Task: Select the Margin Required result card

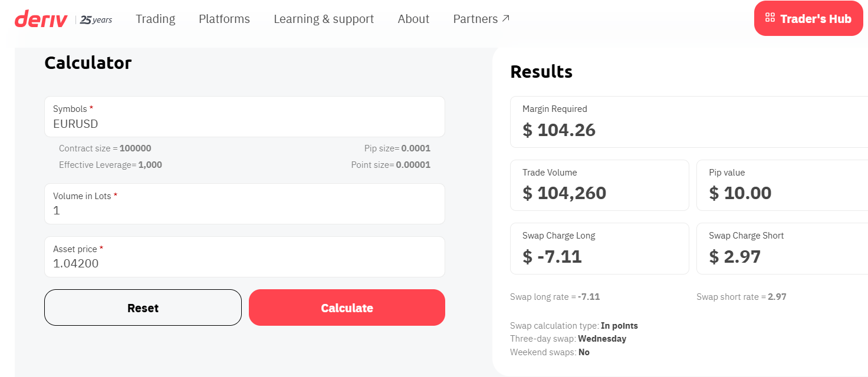Action: (x=688, y=122)
